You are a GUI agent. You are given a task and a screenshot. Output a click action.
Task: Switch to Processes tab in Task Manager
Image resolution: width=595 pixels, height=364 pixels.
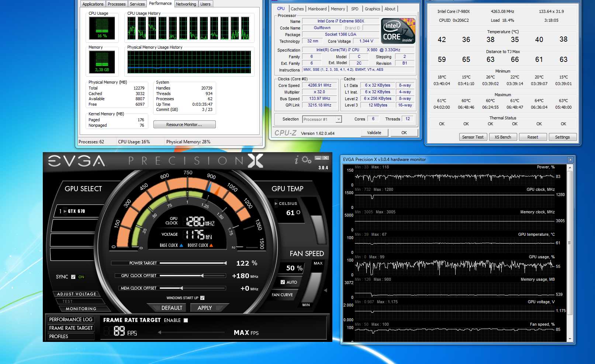pos(117,4)
